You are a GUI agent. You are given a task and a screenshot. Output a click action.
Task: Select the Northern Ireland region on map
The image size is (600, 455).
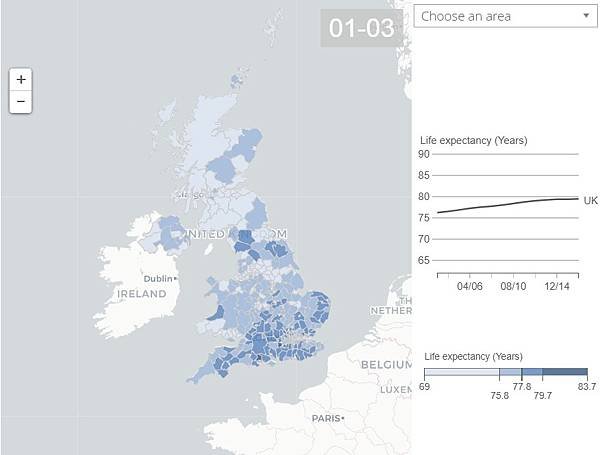(x=167, y=233)
